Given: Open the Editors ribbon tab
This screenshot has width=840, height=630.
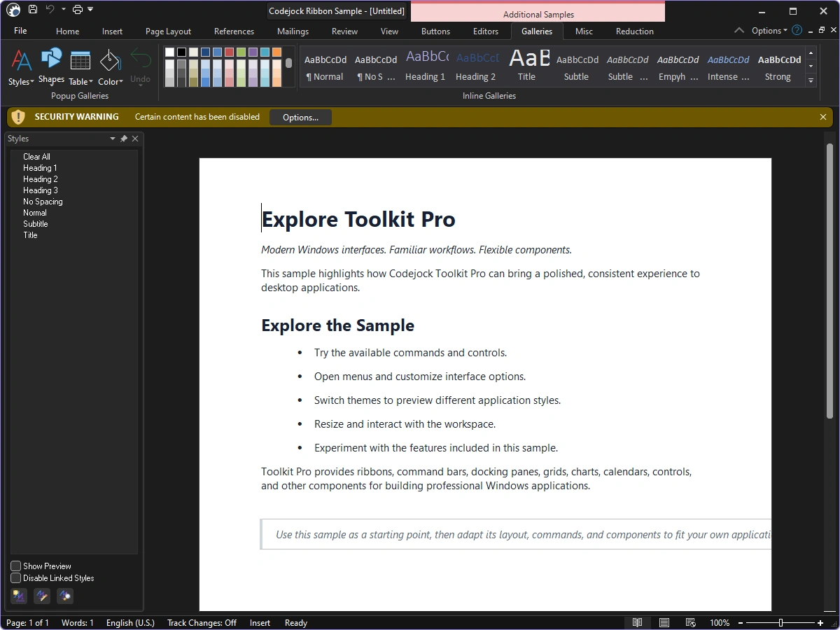Looking at the screenshot, I should 486,31.
